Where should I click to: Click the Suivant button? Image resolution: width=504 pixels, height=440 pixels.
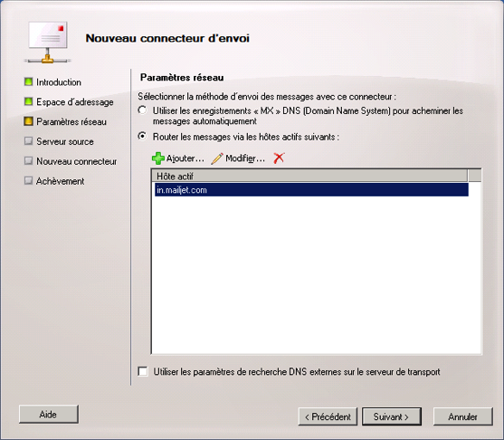[x=392, y=416]
